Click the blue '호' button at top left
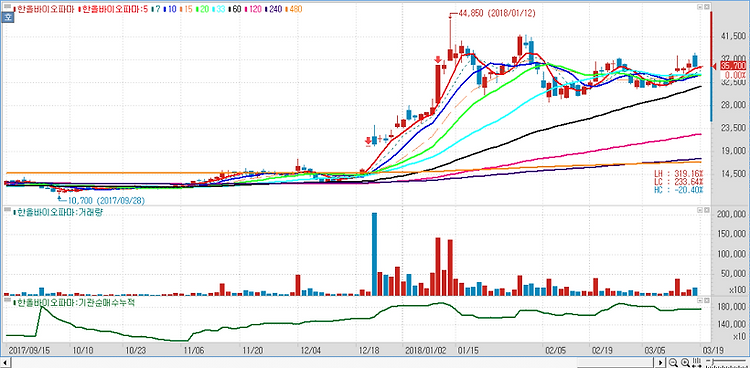 tap(8, 17)
